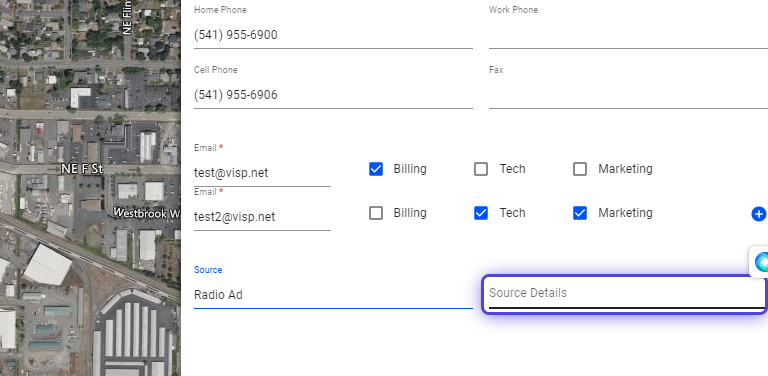The height and width of the screenshot is (376, 768).
Task: Edit the test@visp.net email field
Action: 262,173
